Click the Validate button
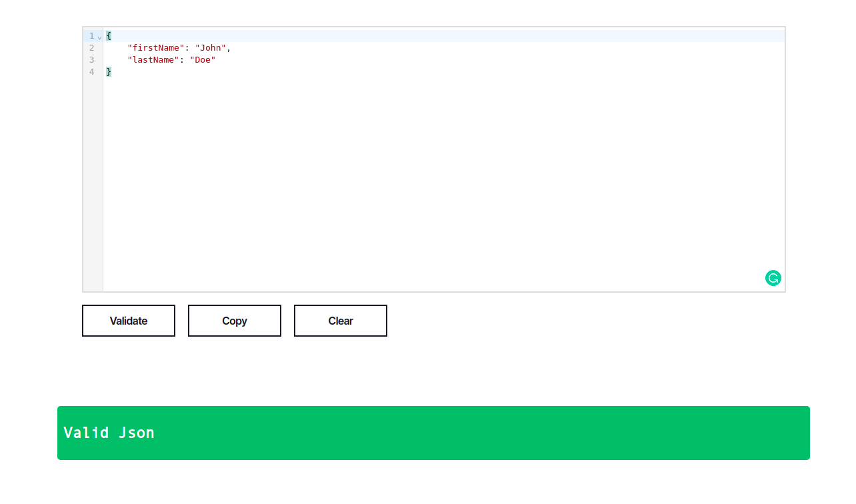The image size is (856, 504). 128,321
